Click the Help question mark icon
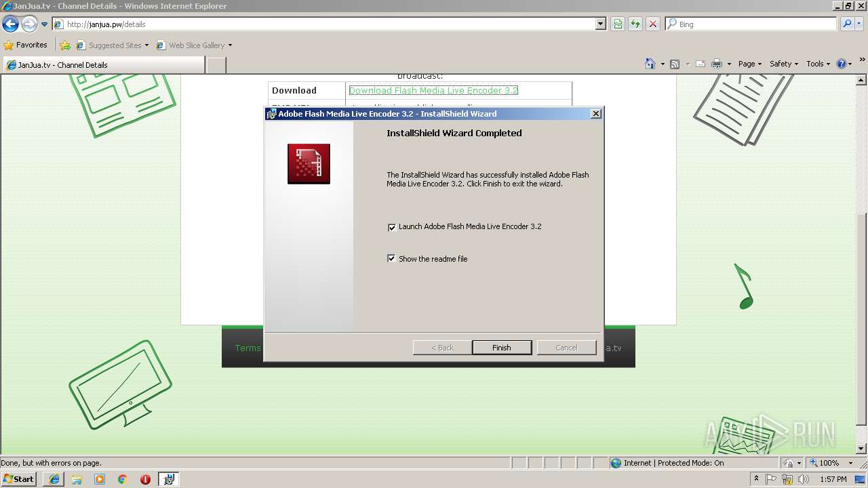Viewport: 868px width, 488px height. coord(842,64)
